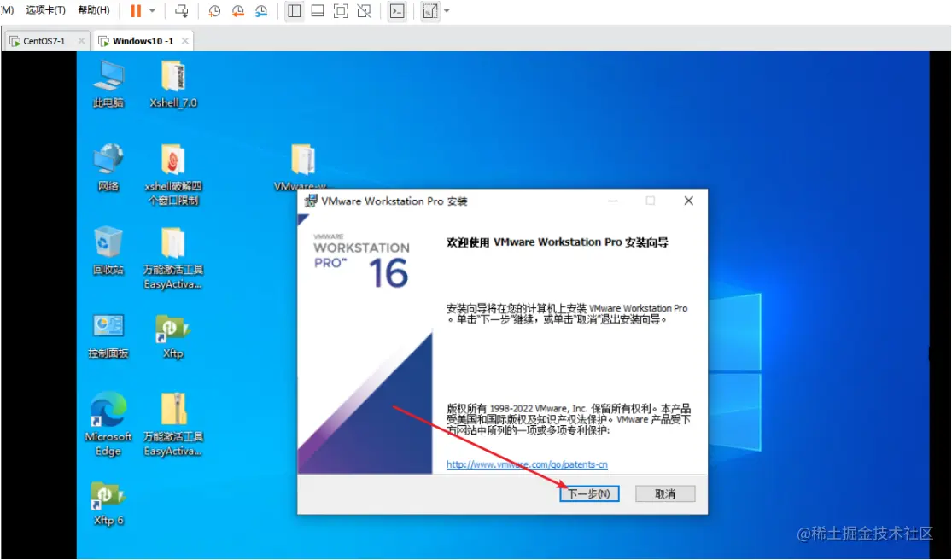
Task: Select the 控制面板 desktop icon
Action: (108, 335)
